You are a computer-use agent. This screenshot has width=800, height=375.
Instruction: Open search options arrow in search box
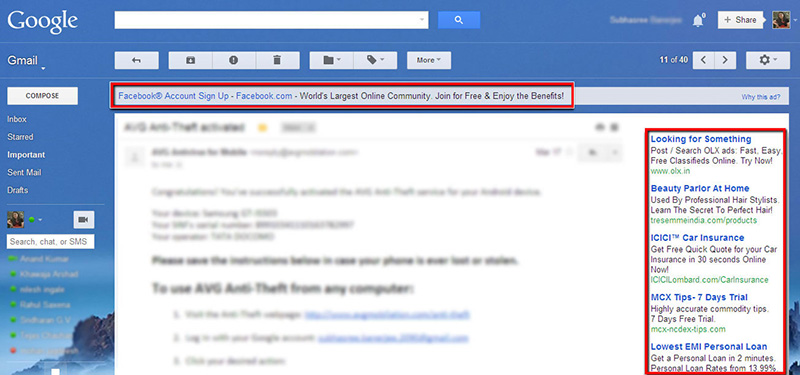tap(421, 20)
